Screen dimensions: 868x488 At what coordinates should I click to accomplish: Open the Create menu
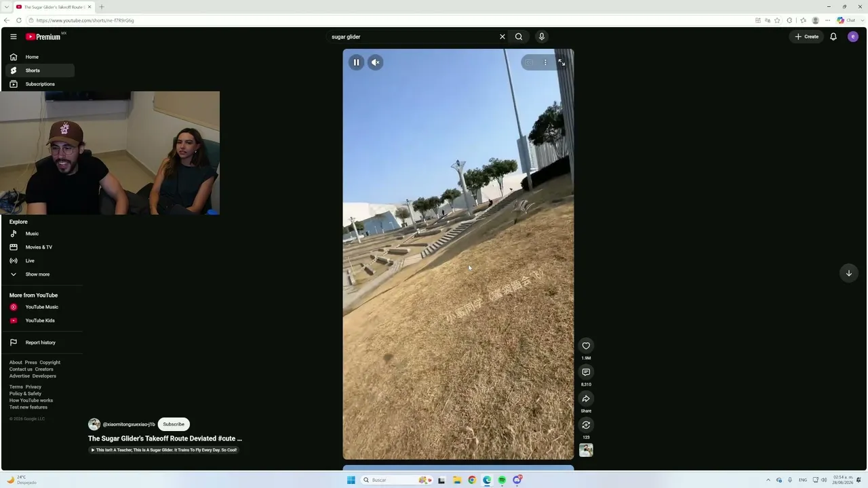click(807, 37)
